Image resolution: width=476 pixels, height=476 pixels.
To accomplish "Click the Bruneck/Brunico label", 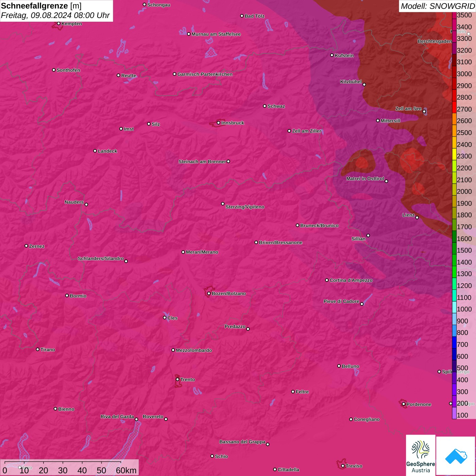I will coord(319,225).
